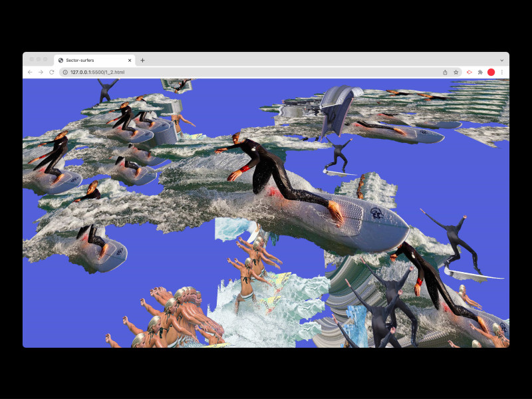The height and width of the screenshot is (399, 532).
Task: Click the red extension icon in toolbar
Action: pos(469,72)
